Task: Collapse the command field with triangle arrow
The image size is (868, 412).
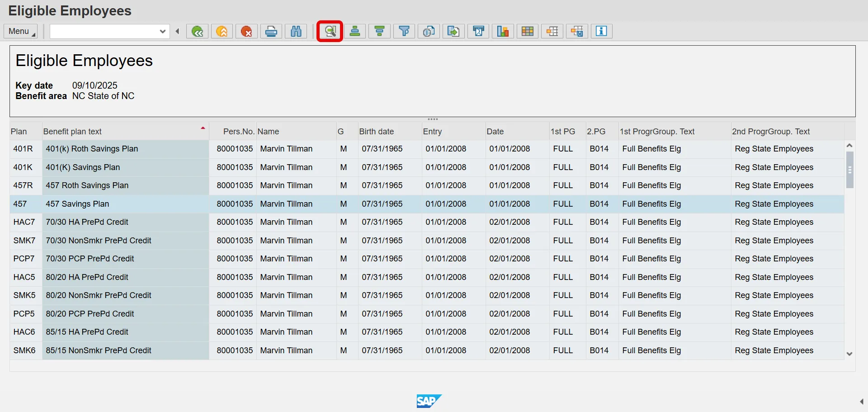Action: point(178,31)
